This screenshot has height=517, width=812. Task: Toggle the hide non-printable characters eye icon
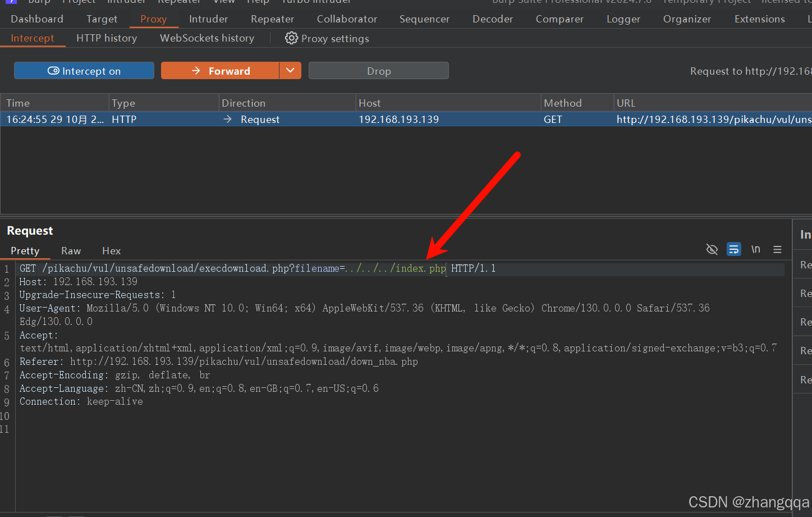coord(712,249)
